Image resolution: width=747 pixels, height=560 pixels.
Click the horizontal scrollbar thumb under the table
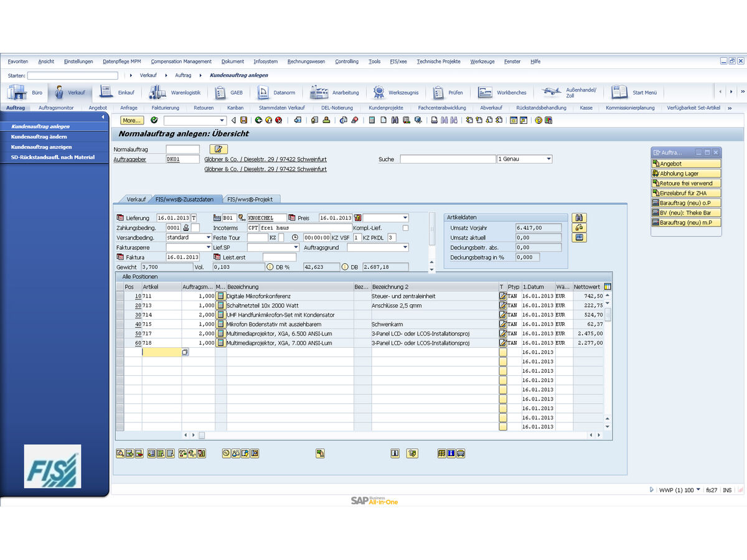tap(193, 435)
